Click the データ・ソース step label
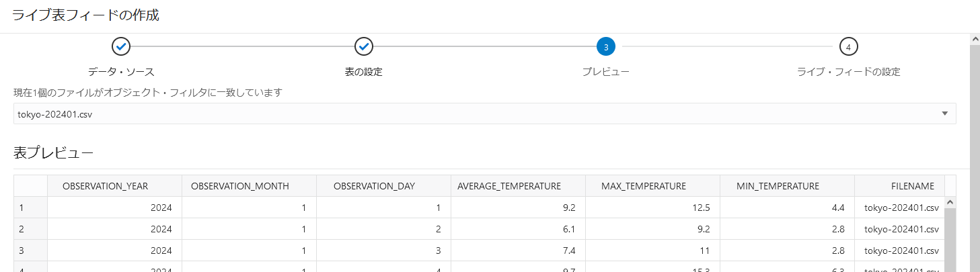This screenshot has height=272, width=980. (x=121, y=71)
